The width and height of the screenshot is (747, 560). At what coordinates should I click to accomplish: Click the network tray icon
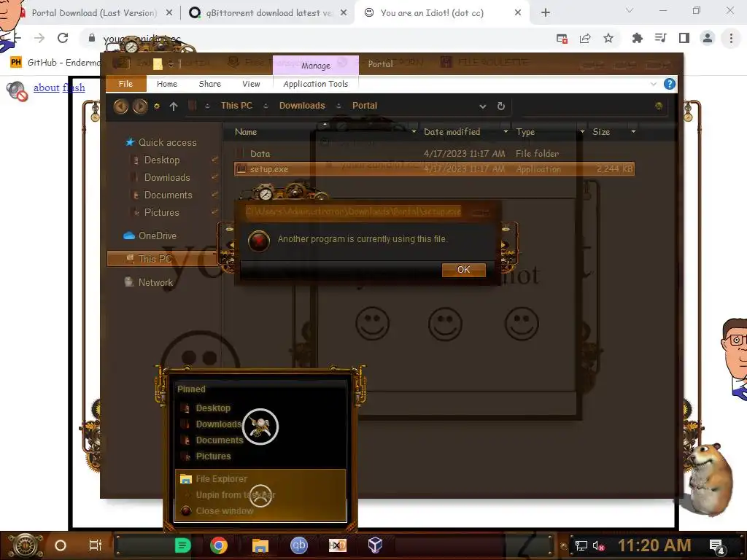[x=581, y=545]
